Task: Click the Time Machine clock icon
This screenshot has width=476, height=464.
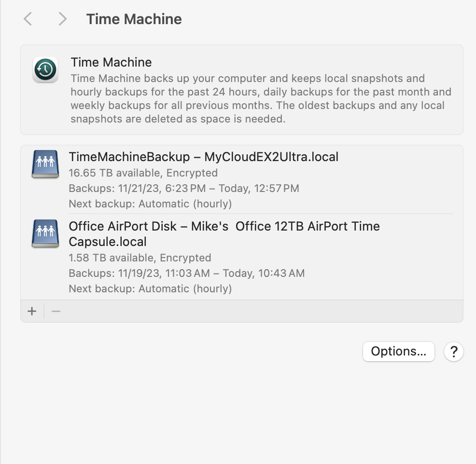Action: point(45,69)
